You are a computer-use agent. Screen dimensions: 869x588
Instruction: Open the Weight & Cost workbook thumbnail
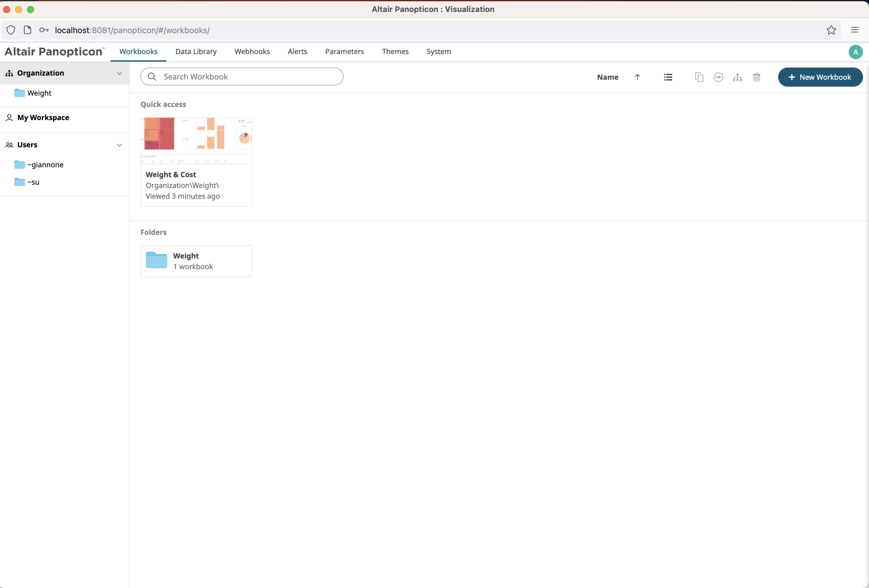point(196,140)
